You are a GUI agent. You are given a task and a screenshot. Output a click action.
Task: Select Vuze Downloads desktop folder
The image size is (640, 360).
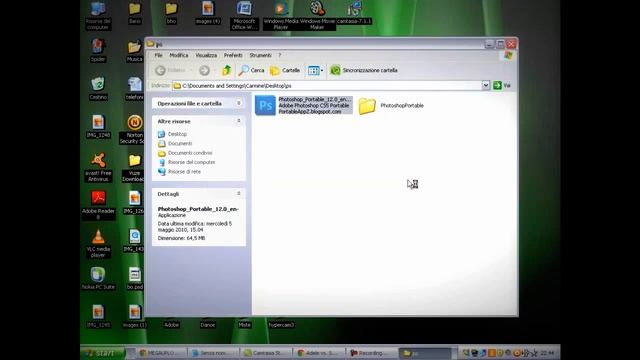point(134,167)
